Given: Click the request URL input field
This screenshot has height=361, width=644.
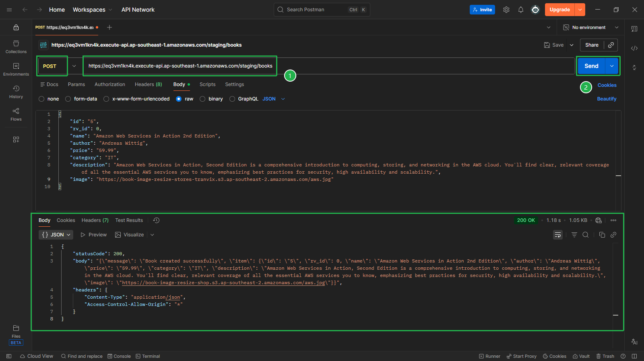Looking at the screenshot, I should click(329, 66).
